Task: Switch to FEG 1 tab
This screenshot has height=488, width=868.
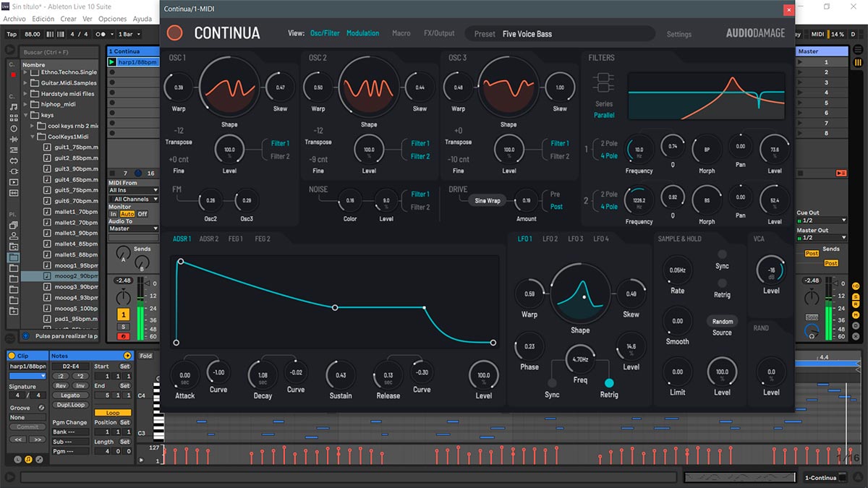Action: 236,239
